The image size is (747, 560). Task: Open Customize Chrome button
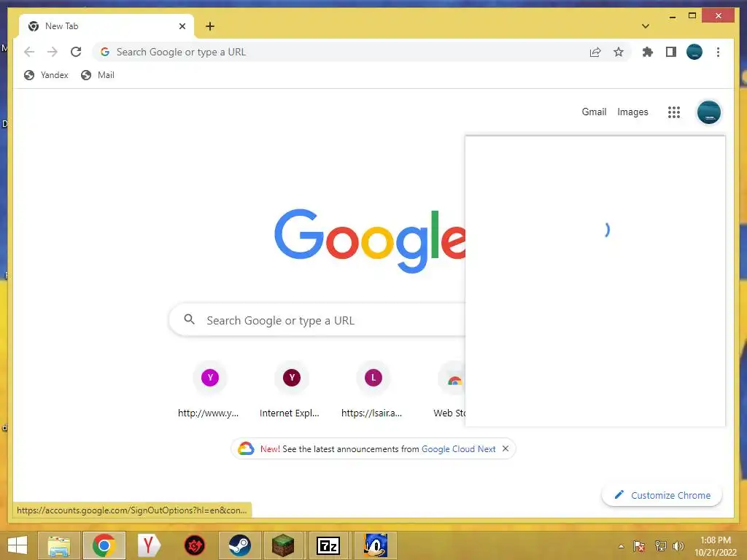coord(662,495)
